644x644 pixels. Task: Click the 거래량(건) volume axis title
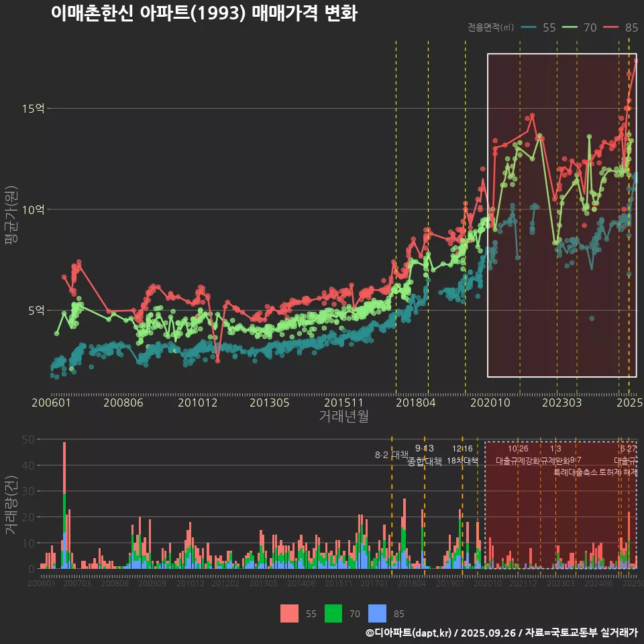(x=11, y=504)
